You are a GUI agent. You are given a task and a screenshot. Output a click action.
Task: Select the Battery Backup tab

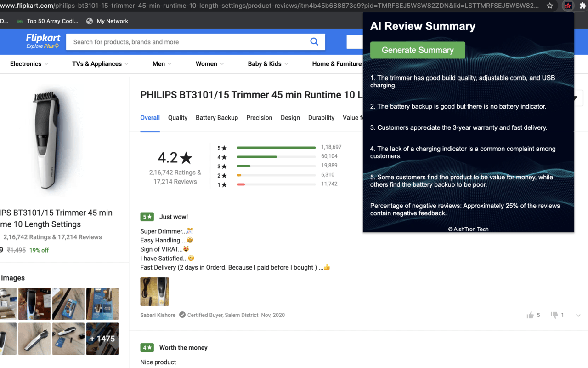[x=217, y=118]
